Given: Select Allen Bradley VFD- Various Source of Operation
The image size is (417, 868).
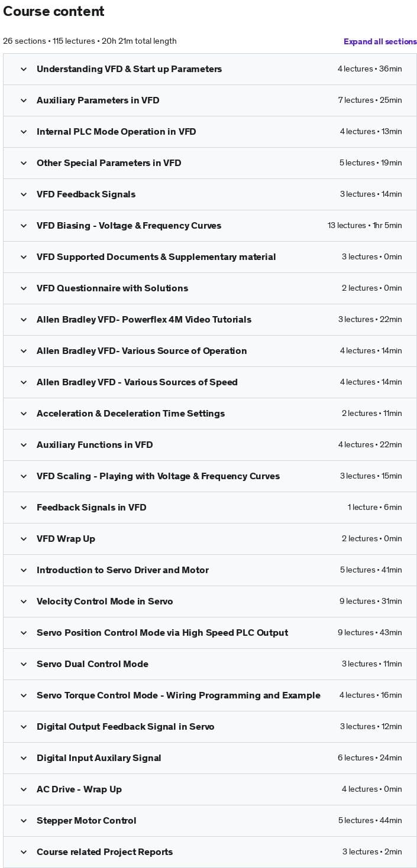Looking at the screenshot, I should [x=141, y=351].
